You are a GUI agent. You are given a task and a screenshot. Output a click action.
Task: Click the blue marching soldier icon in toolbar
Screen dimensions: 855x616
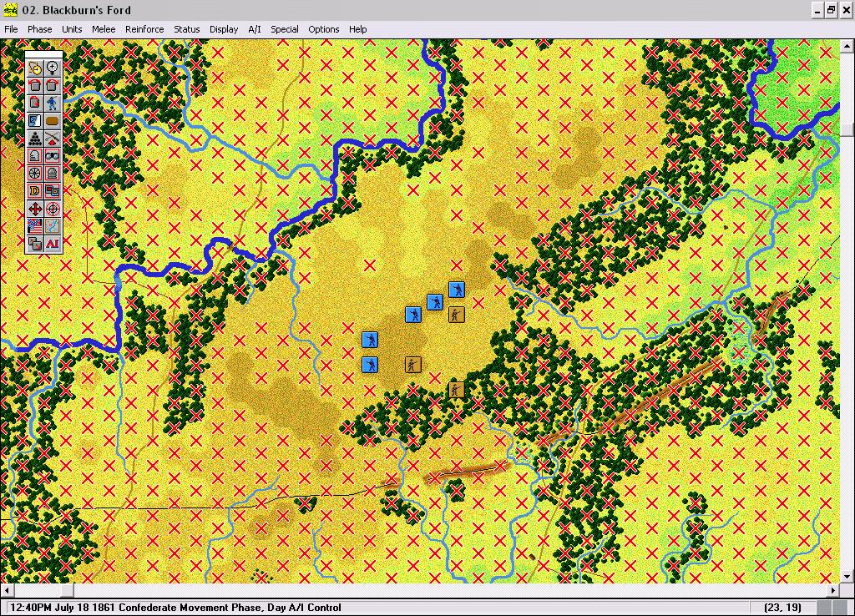point(53,103)
